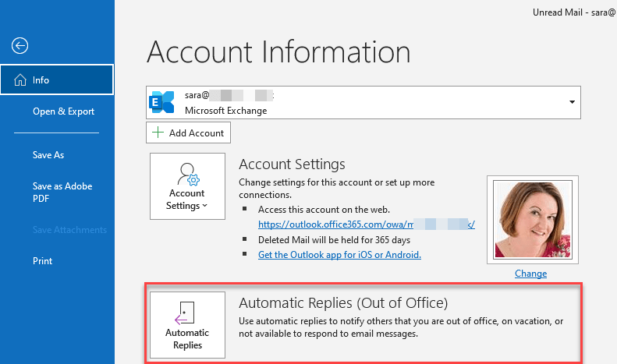Click the home icon beside Info
Viewport: 617px width, 364px height.
[20, 80]
